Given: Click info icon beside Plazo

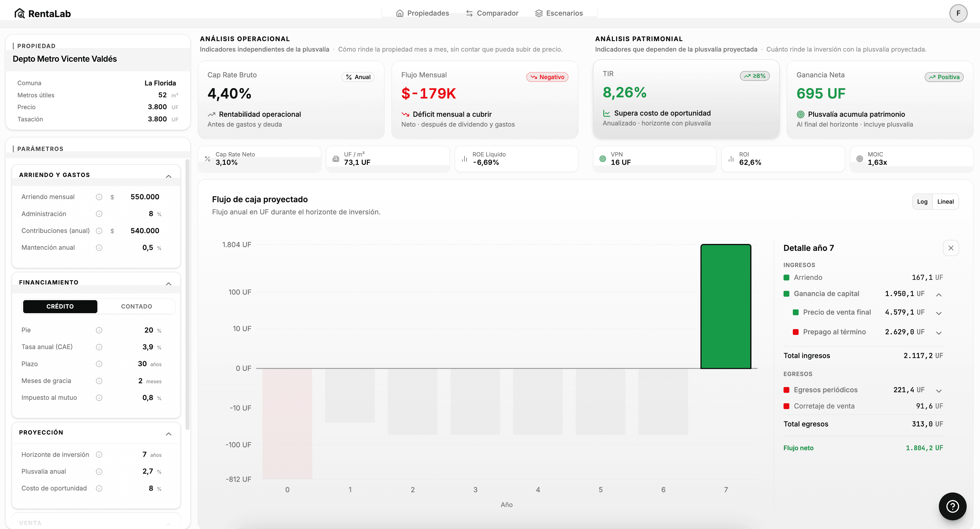Looking at the screenshot, I should tap(99, 364).
